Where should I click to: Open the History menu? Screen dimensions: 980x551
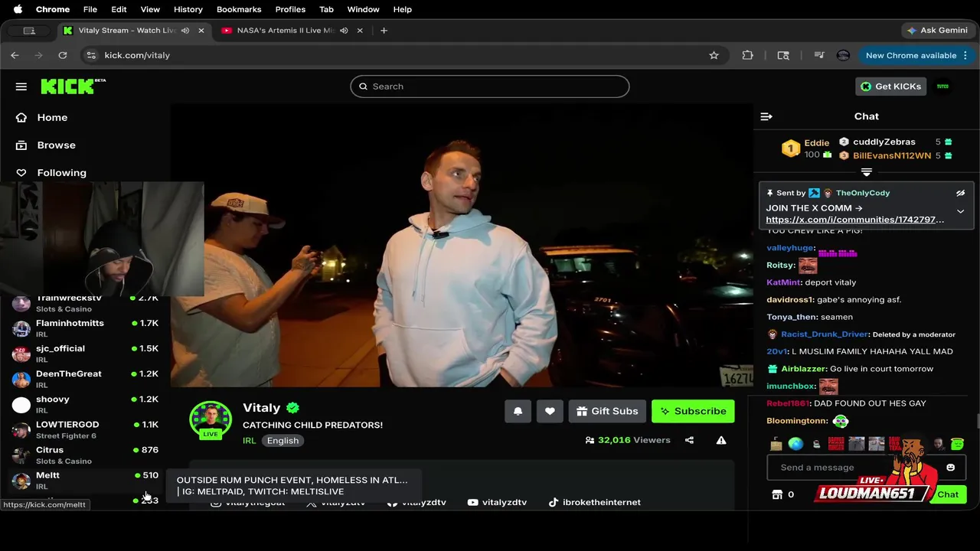tap(188, 9)
